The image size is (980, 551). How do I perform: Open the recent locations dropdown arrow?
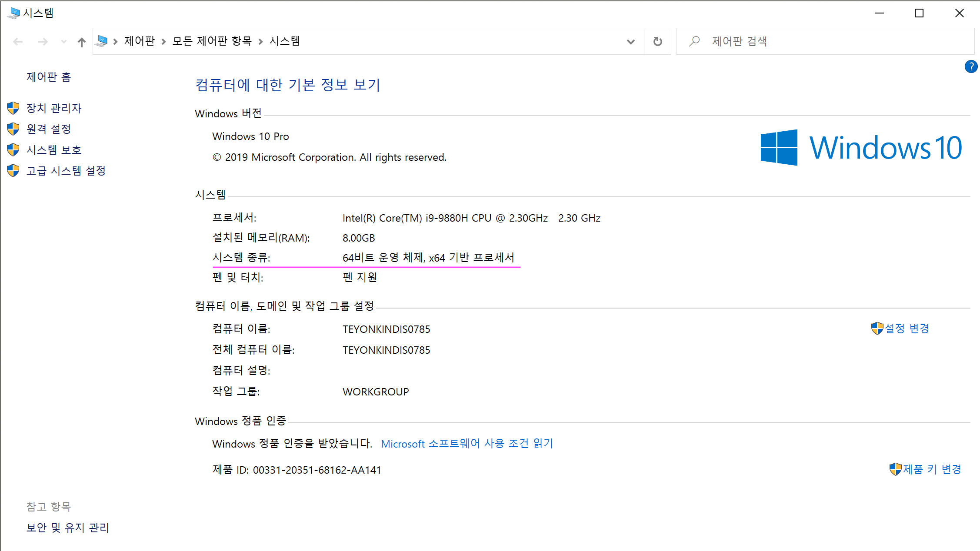(64, 42)
